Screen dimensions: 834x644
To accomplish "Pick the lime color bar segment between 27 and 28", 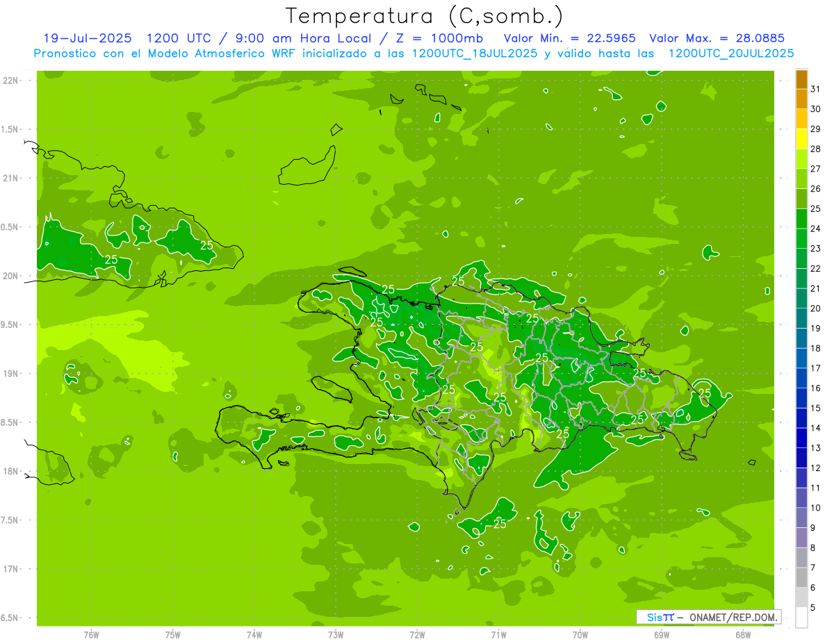I will 801,159.
